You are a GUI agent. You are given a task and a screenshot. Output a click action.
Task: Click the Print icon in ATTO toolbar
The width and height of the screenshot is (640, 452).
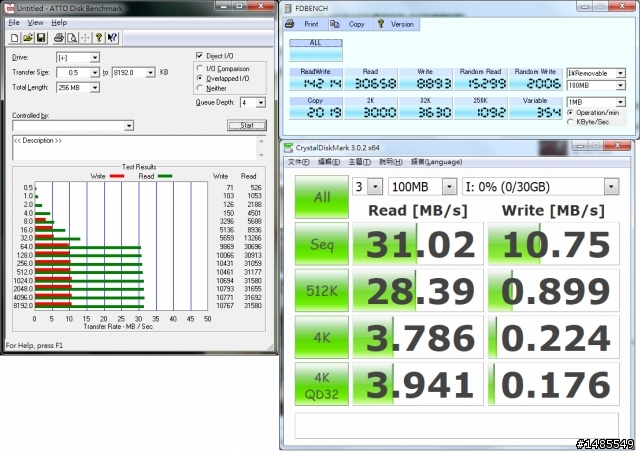pyautogui.click(x=59, y=38)
